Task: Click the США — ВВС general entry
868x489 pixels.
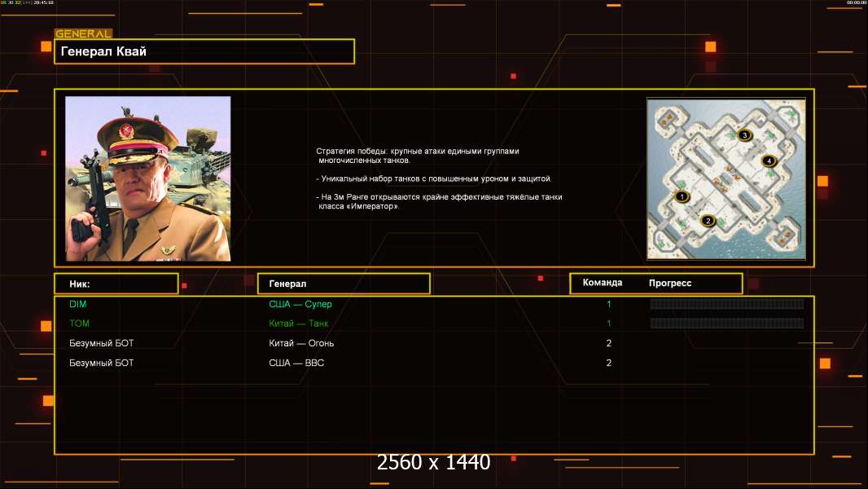Action: click(x=296, y=363)
